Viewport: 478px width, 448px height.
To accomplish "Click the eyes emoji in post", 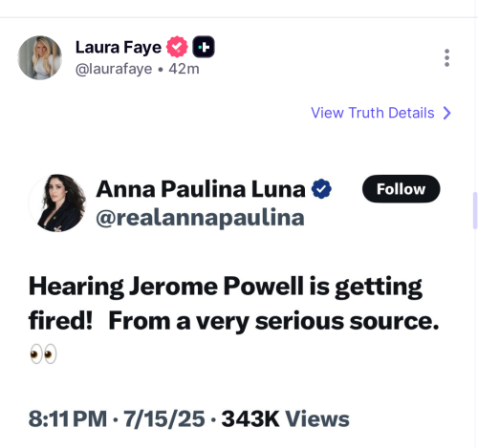I will coord(43,353).
